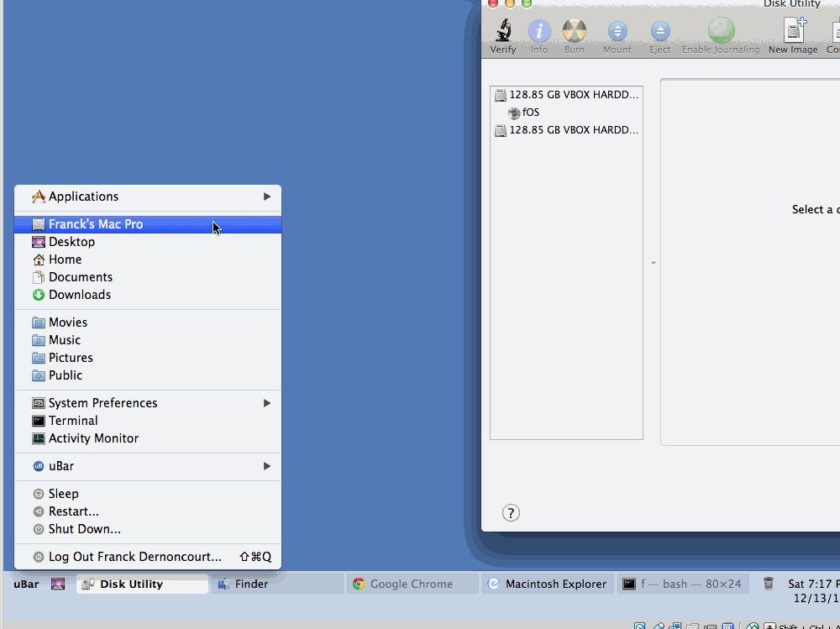
Task: Launch Terminal from the menu
Action: [x=148, y=421]
